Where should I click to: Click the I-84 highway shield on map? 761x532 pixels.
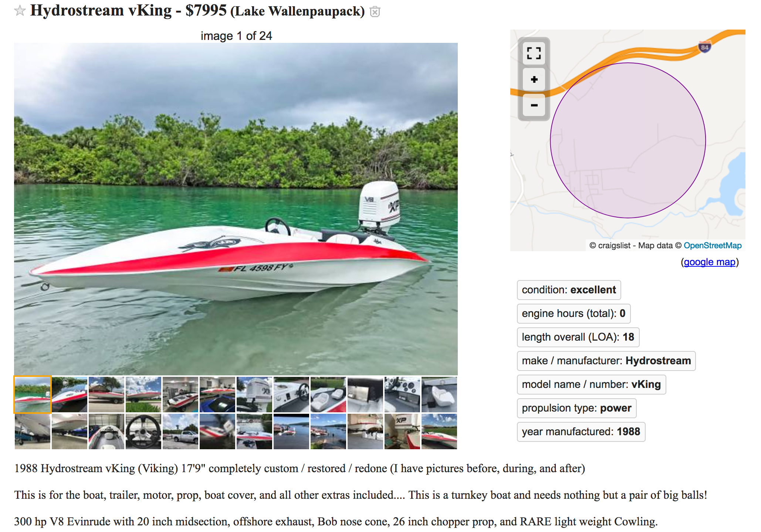click(704, 47)
